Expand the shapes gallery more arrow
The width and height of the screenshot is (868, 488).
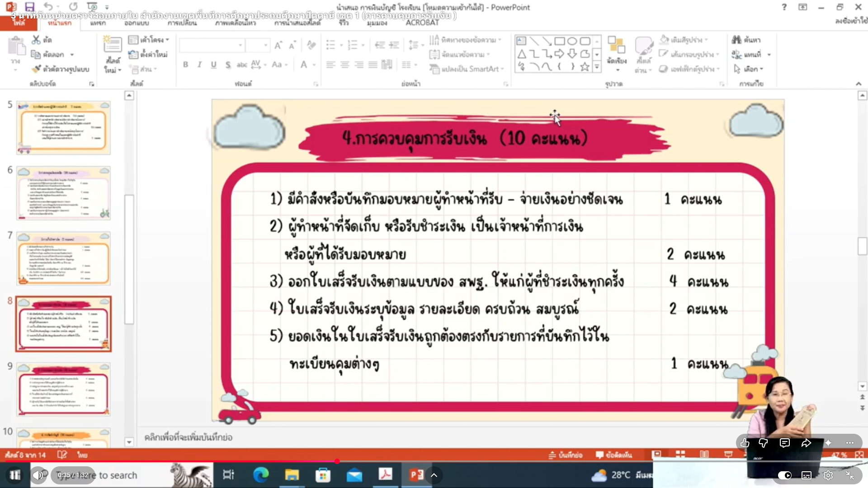click(597, 67)
